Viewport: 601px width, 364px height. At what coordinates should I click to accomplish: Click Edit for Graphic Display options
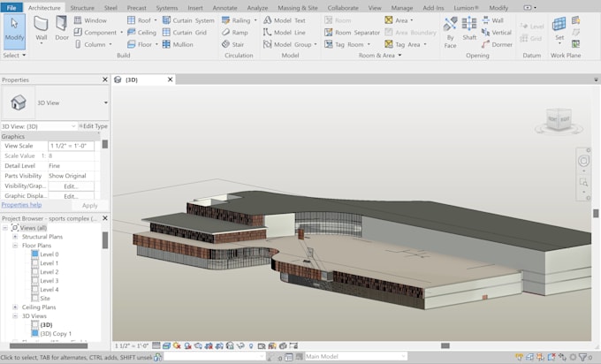click(71, 196)
